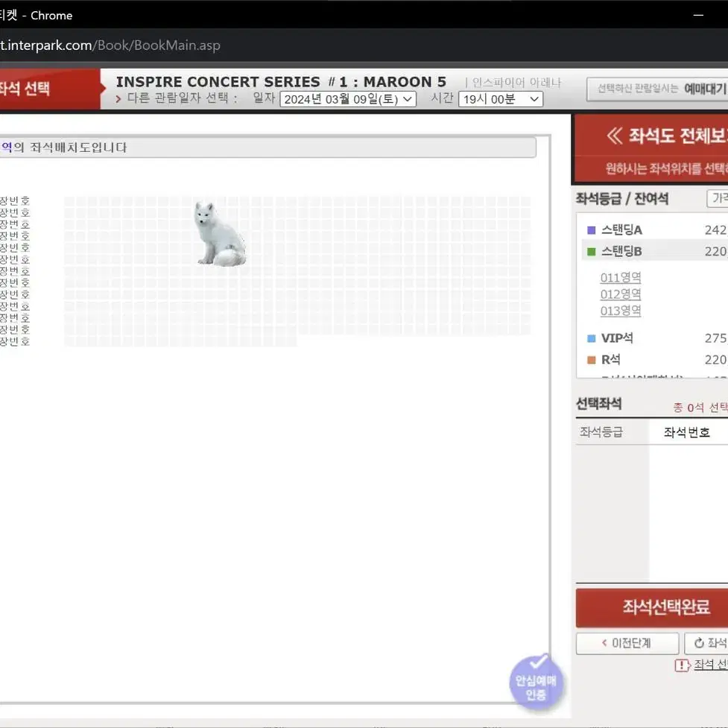Select the 스탠딩B seat grade row
This screenshot has width=728, height=728.
pyautogui.click(x=655, y=251)
